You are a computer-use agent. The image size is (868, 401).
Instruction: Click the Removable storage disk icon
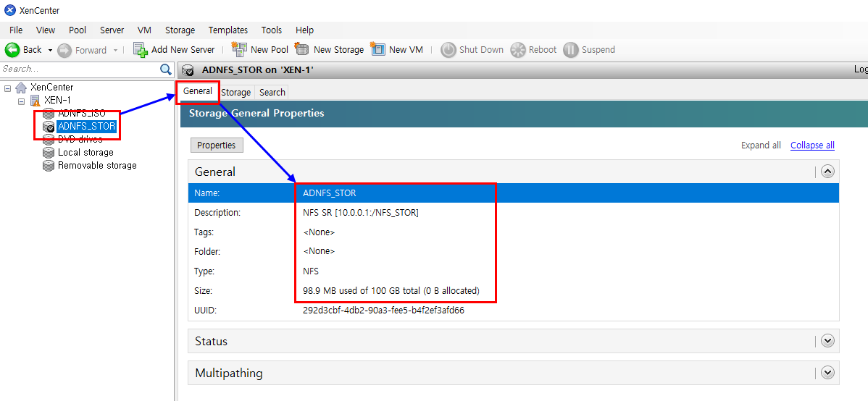click(49, 165)
